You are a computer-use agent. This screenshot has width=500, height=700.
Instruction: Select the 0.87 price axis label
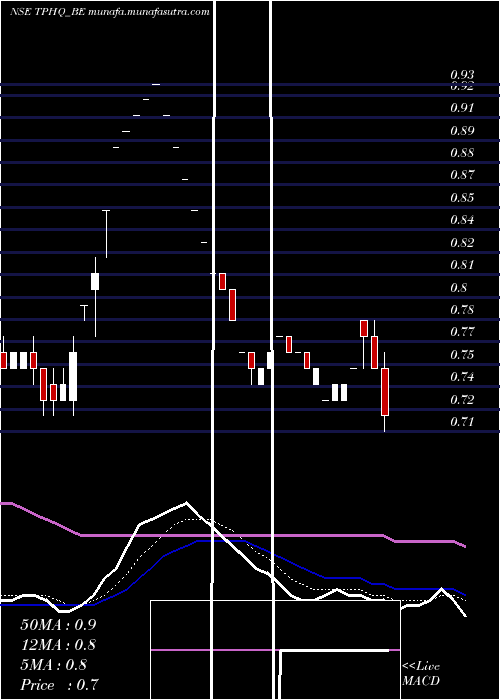[462, 175]
